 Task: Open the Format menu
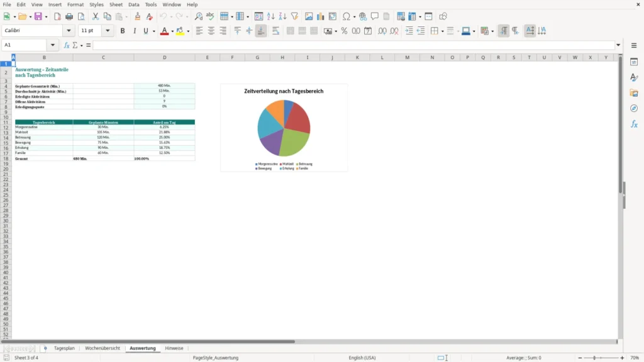75,4
